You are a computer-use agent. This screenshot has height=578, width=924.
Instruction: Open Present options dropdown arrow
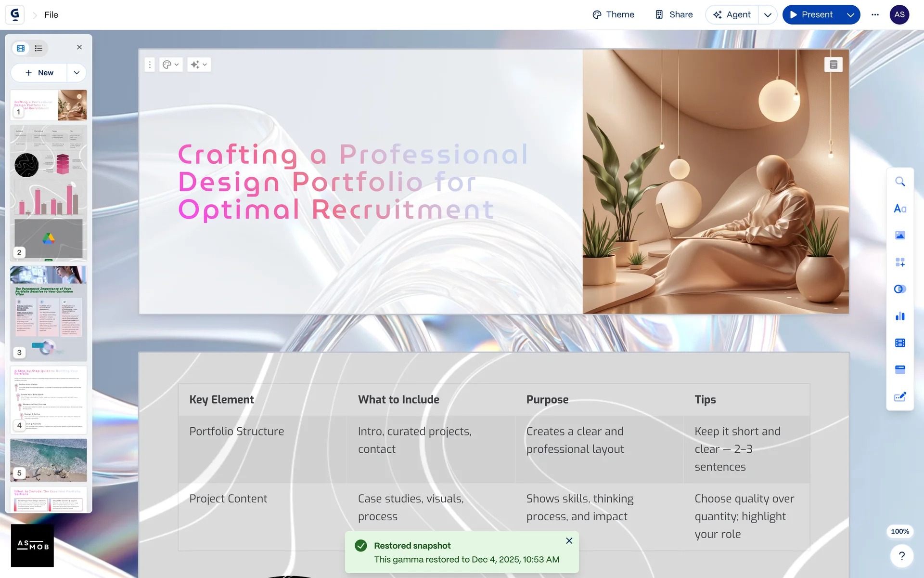(x=850, y=15)
